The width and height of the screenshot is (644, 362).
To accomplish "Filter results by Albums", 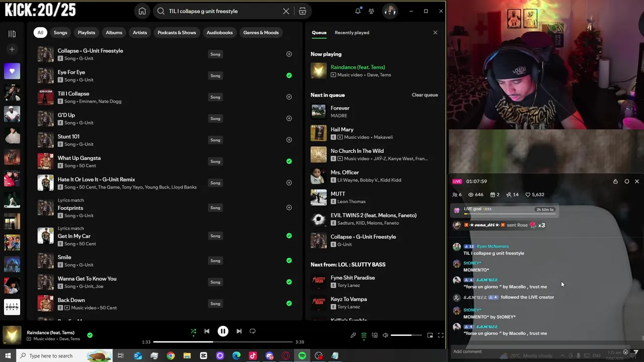I will [114, 33].
